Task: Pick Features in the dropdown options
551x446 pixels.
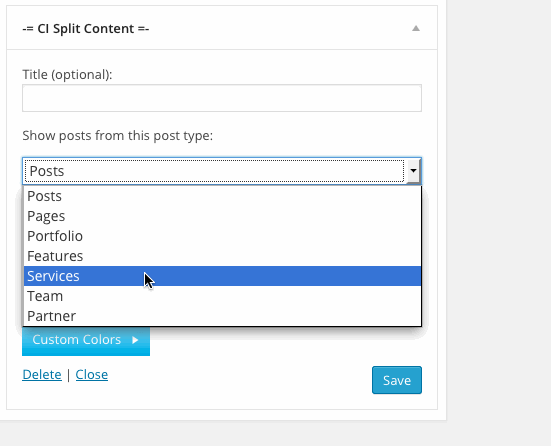Action: tap(222, 256)
